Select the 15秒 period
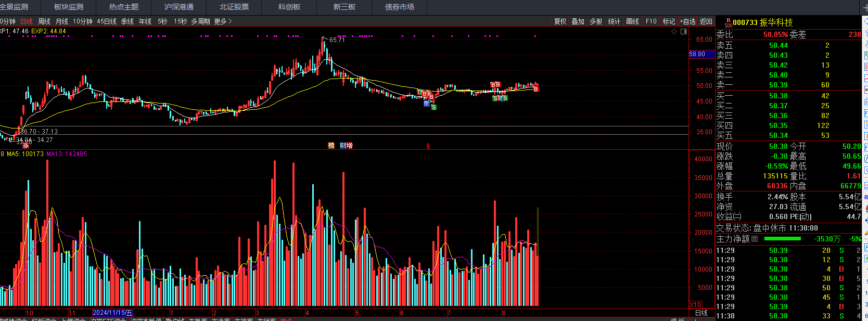Screen dimensions: 868x321 pos(181,21)
